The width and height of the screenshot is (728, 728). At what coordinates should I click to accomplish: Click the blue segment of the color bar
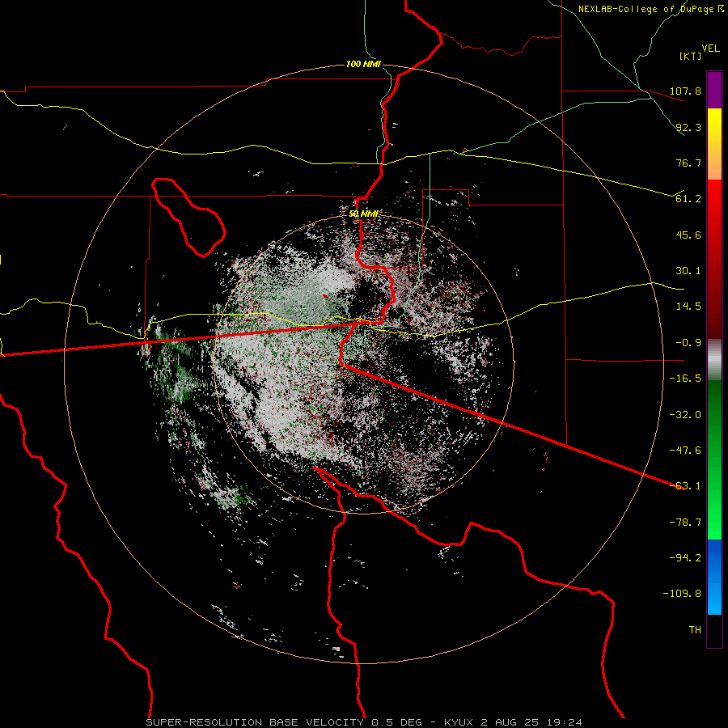tap(714, 577)
